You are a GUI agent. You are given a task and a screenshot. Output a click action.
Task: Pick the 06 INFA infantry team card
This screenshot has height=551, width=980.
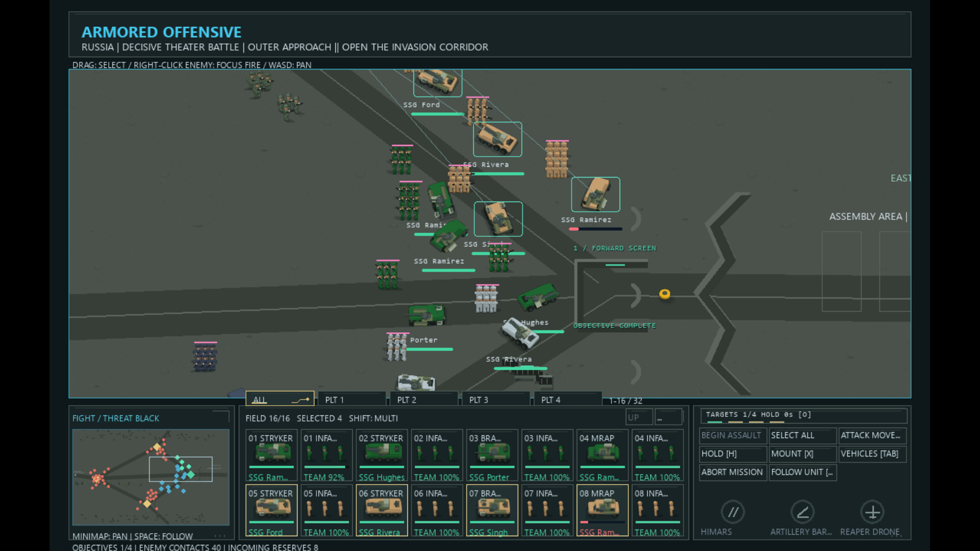436,511
